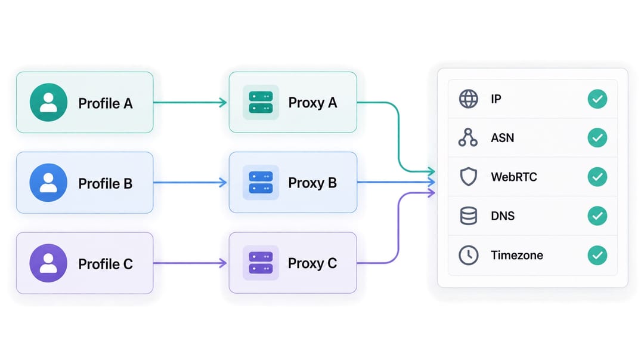Screen dimensions: 644x363
Task: Click the purple Proxy C server icon
Action: [x=261, y=263]
